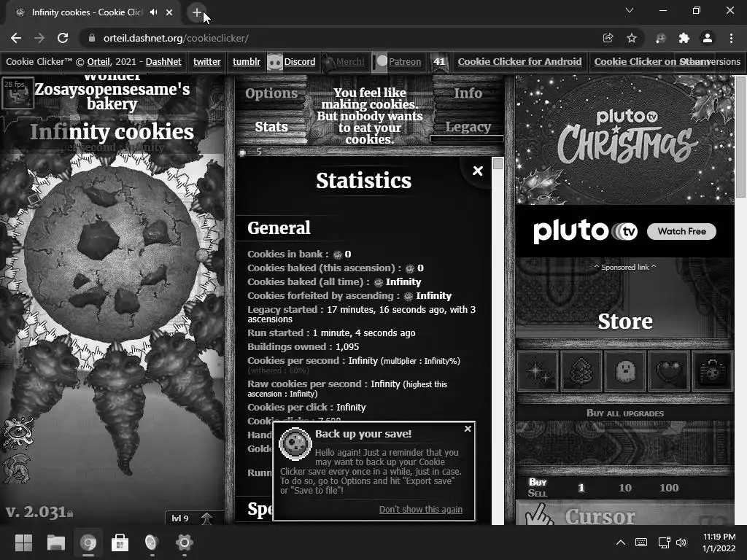Open Windows Start menu
Viewport: 747px width, 560px height.
23,542
